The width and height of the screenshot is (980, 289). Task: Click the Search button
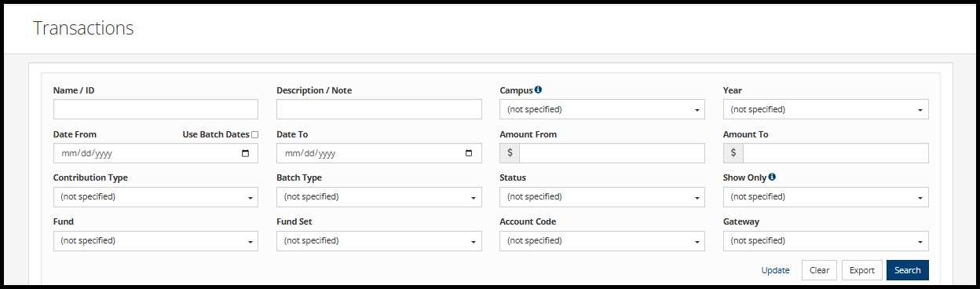908,270
